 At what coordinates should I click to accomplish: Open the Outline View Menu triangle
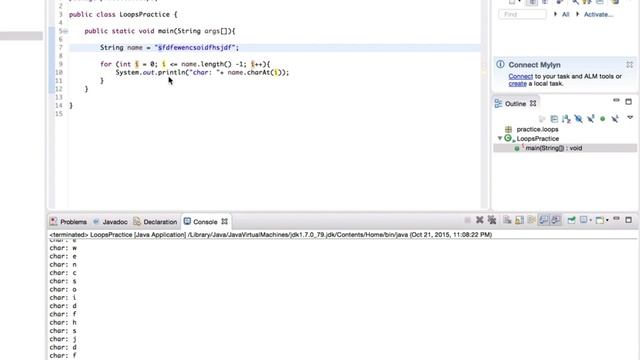(630, 118)
